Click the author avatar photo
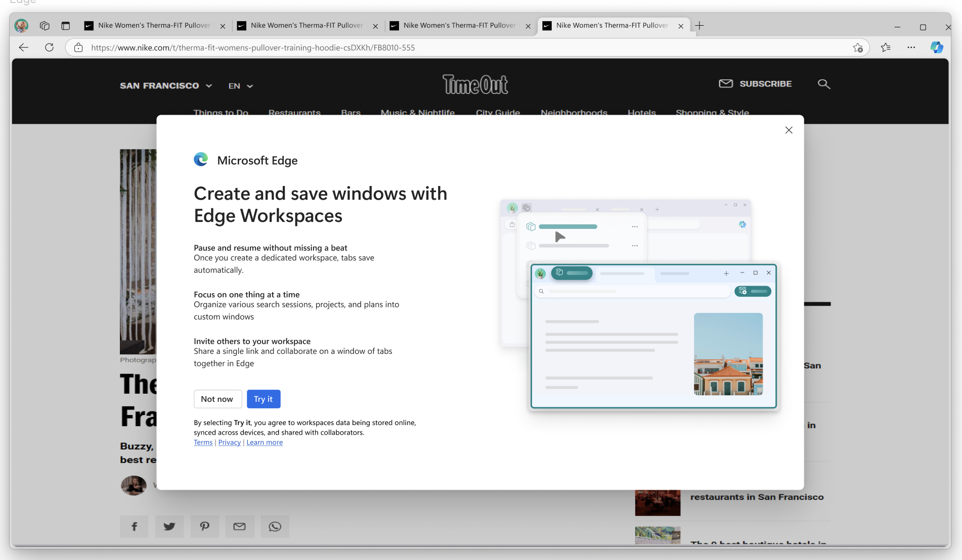962x560 pixels. coord(134,485)
